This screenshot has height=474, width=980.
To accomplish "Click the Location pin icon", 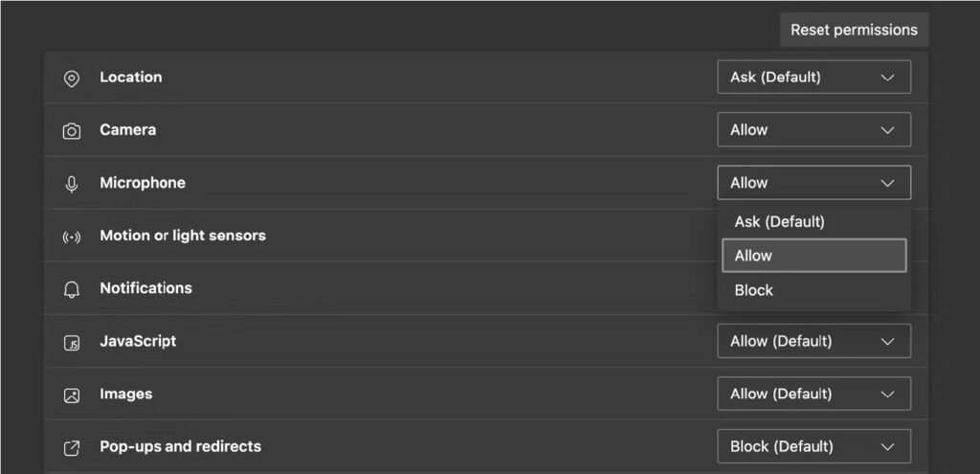I will [72, 79].
